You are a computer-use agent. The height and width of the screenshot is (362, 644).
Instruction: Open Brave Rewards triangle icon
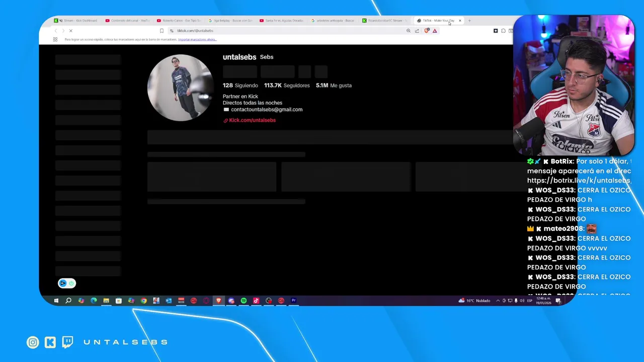point(435,31)
